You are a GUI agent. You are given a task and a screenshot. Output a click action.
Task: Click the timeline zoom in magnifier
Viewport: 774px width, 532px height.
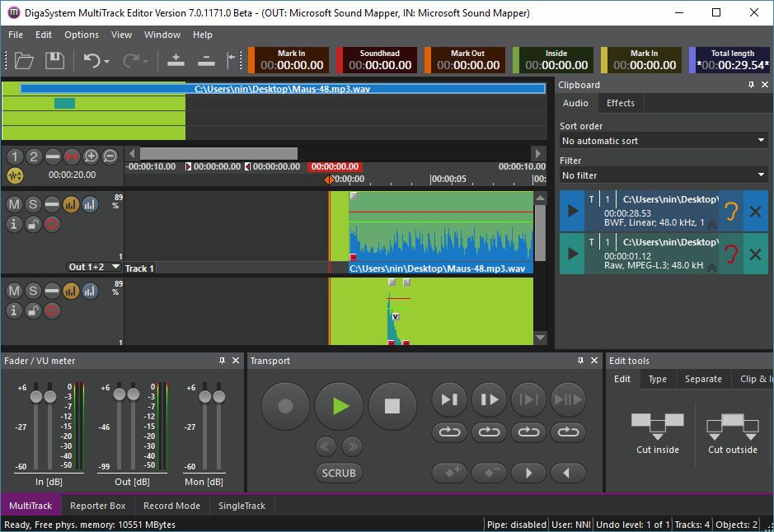(91, 156)
